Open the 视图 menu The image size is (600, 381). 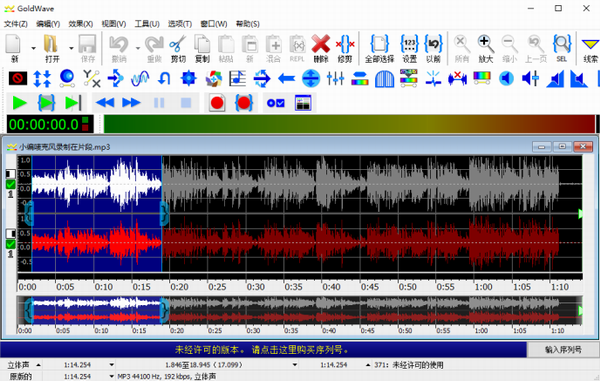pos(114,24)
